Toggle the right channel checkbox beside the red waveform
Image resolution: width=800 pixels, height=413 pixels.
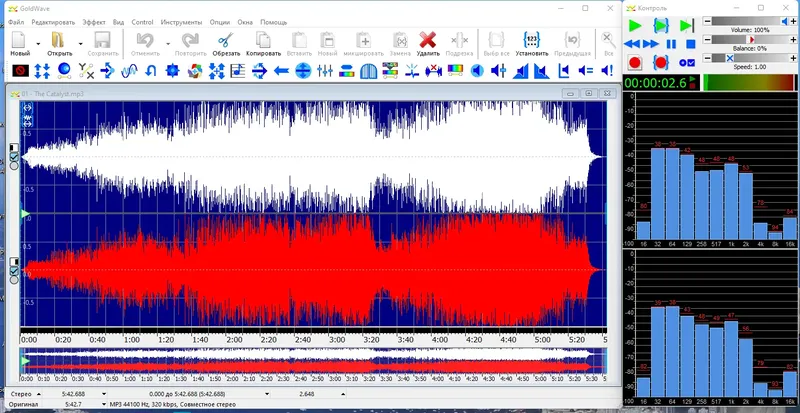point(14,271)
